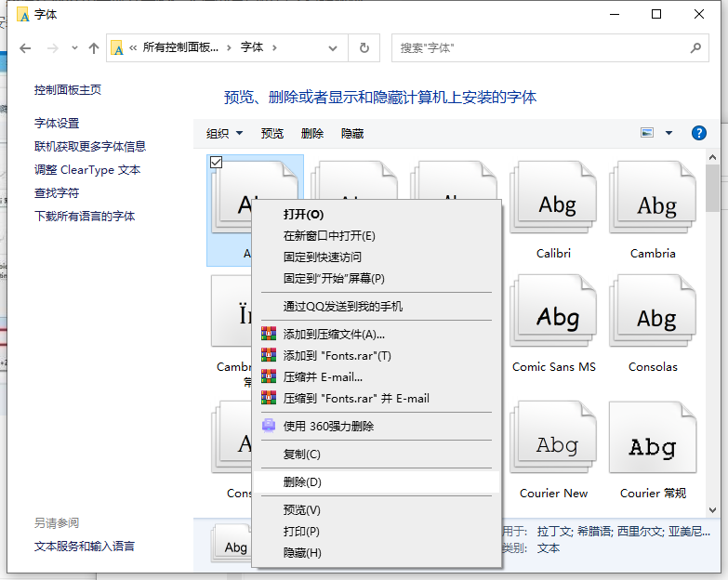Click in the 搜索"字体" search field
728x580 pixels.
point(539,48)
